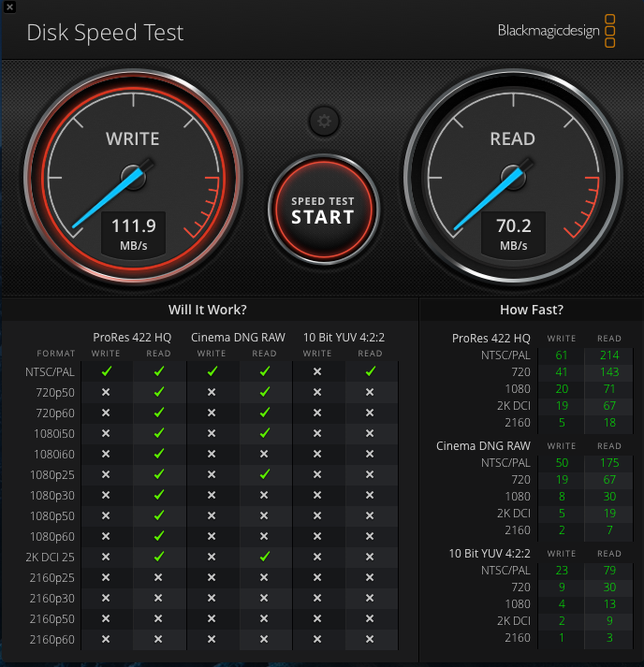Click the 2160p30 Cinema DNG RAW write cross
Screen dimensions: 644x667
coord(212,598)
